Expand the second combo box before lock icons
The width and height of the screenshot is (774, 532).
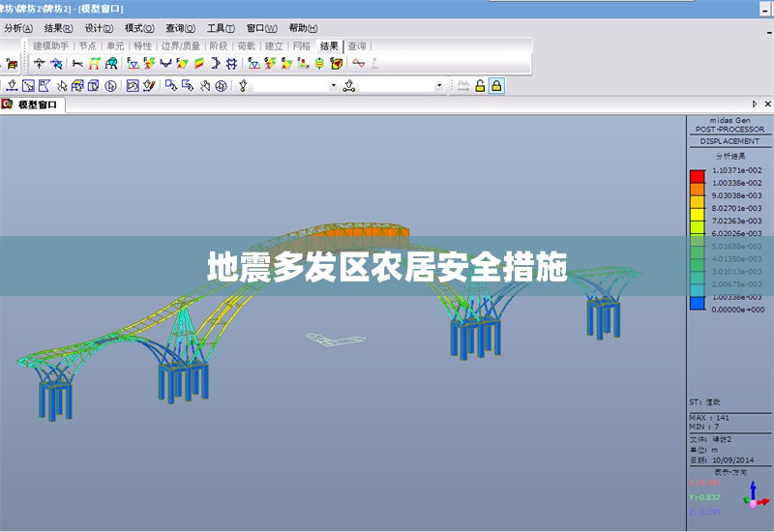click(x=439, y=86)
